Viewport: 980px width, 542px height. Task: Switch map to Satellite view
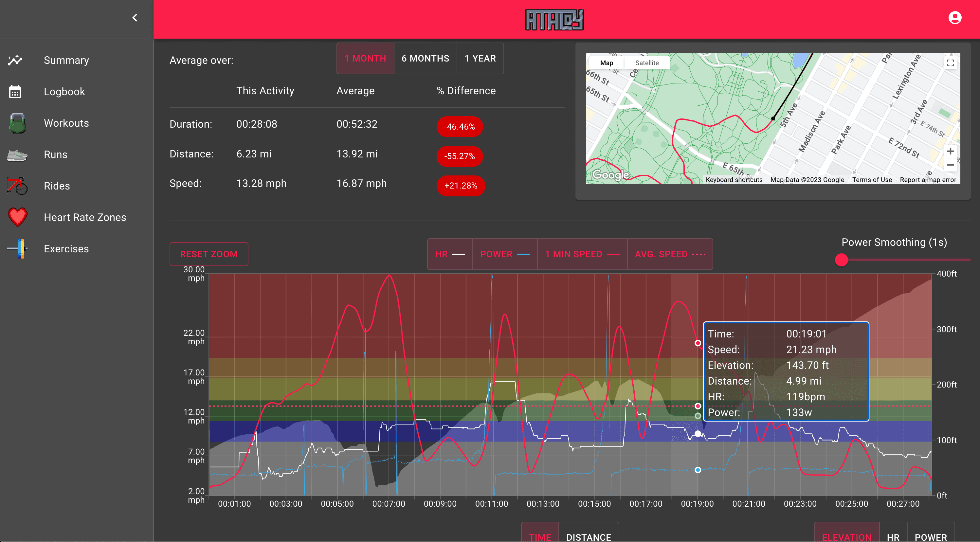point(646,63)
